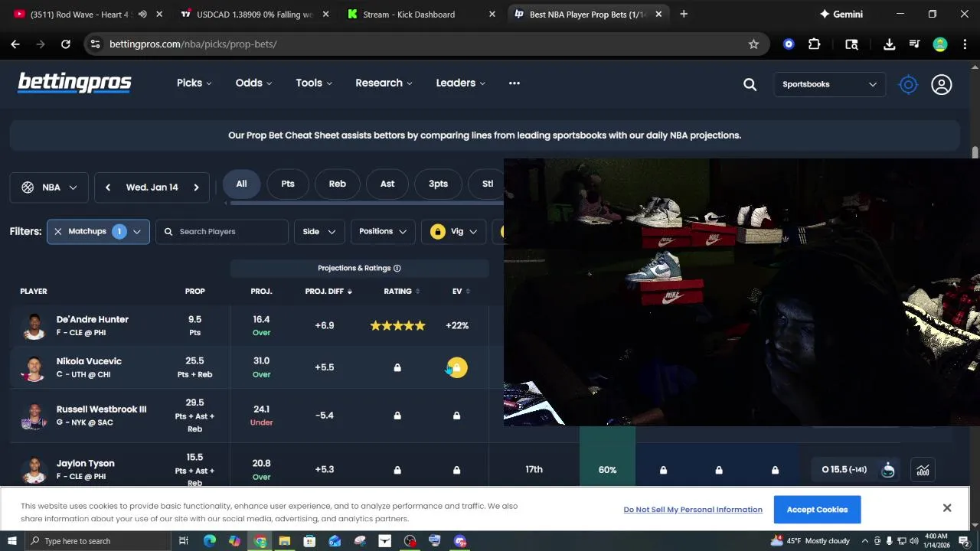The height and width of the screenshot is (551, 980).
Task: Click the browser address bar URL
Action: tap(193, 44)
